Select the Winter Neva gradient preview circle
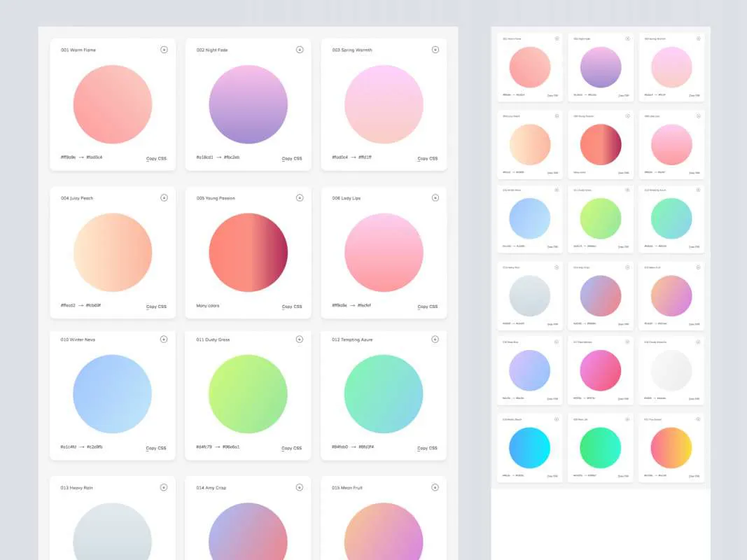 (x=112, y=394)
